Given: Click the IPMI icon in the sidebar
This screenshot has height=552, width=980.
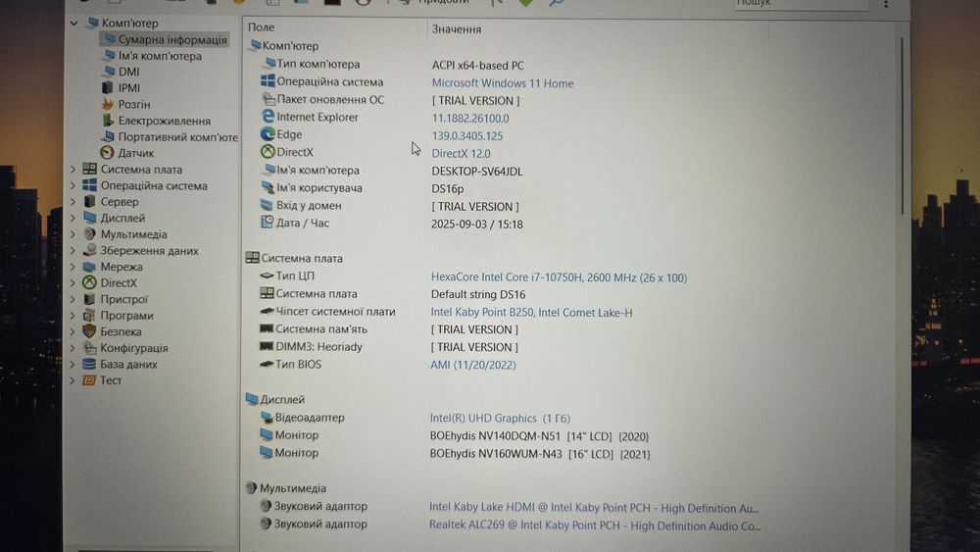Looking at the screenshot, I should pos(108,87).
